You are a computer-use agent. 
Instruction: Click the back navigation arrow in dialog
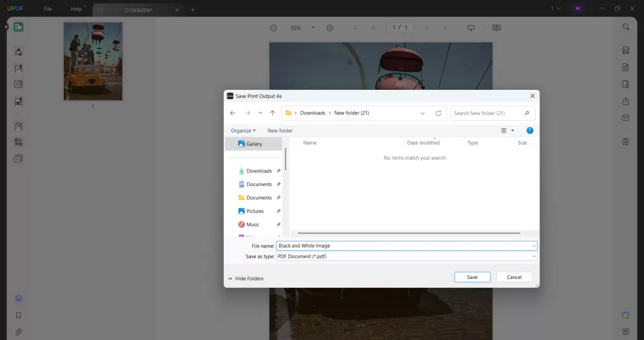click(x=233, y=113)
